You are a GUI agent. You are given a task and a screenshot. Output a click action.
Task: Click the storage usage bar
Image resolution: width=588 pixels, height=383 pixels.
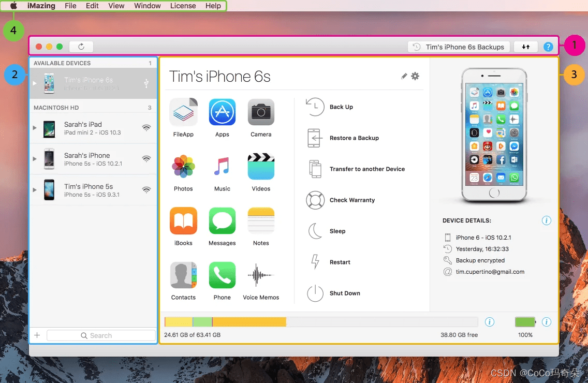pyautogui.click(x=321, y=321)
